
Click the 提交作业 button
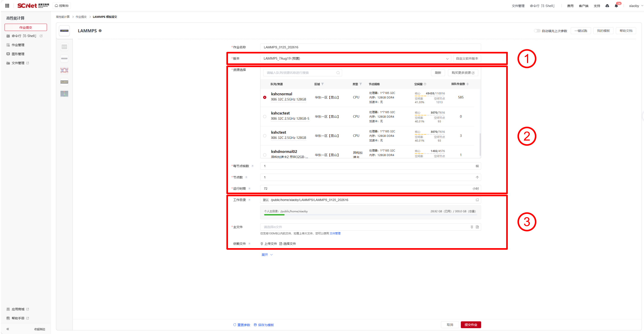pos(471,325)
